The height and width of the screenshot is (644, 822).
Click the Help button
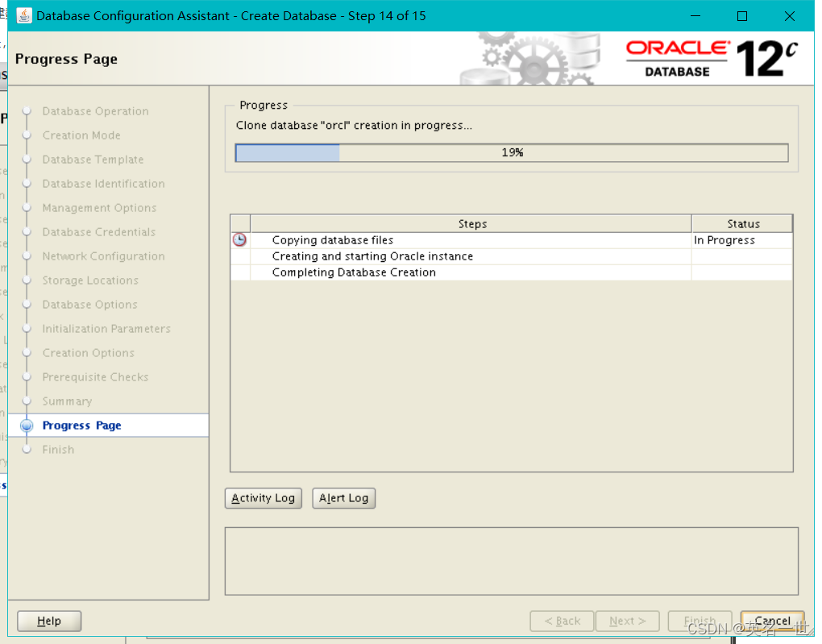[49, 621]
